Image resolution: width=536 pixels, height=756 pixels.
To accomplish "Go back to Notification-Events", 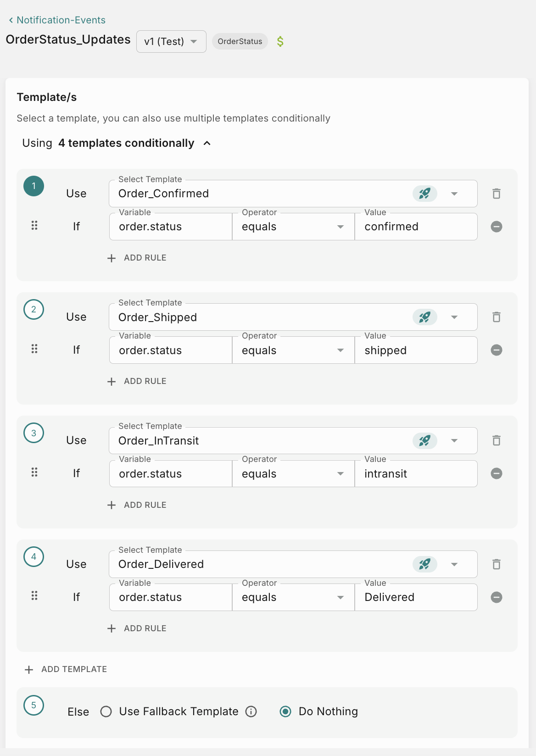I will 57,20.
